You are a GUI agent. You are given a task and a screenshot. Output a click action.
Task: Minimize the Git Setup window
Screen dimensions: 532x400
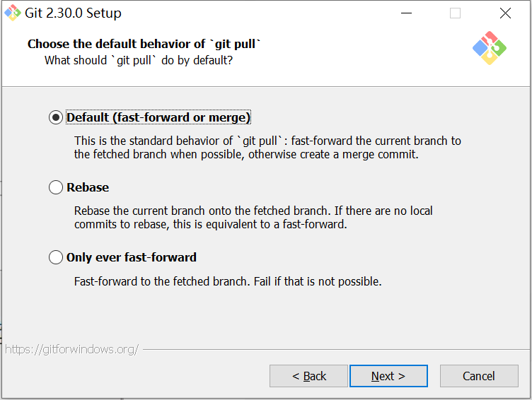click(406, 13)
